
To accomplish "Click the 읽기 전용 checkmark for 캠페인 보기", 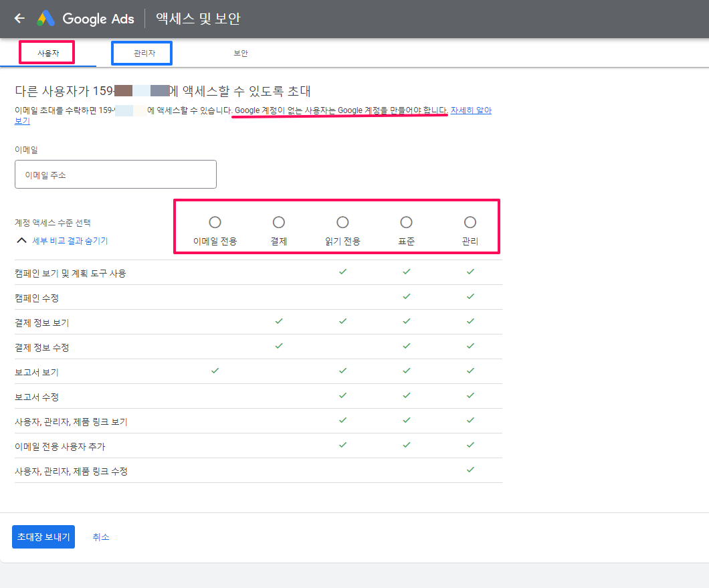I will pyautogui.click(x=342, y=272).
